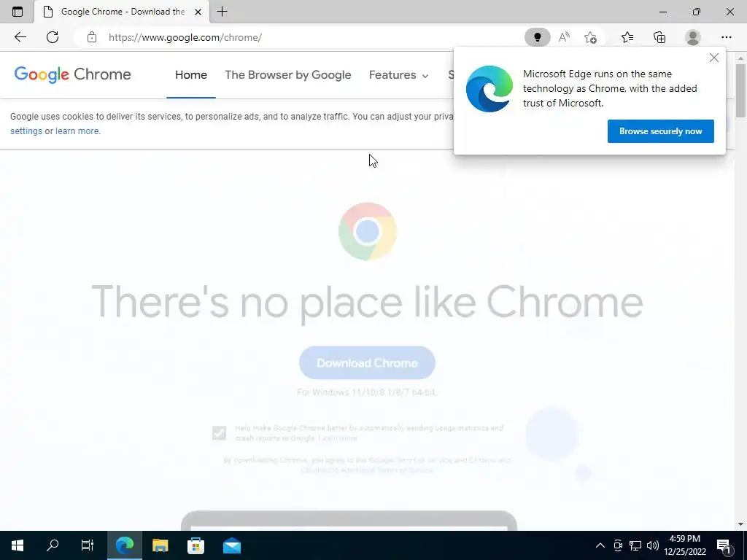Image resolution: width=747 pixels, height=560 pixels.
Task: Add this page to favorites
Action: pyautogui.click(x=590, y=37)
